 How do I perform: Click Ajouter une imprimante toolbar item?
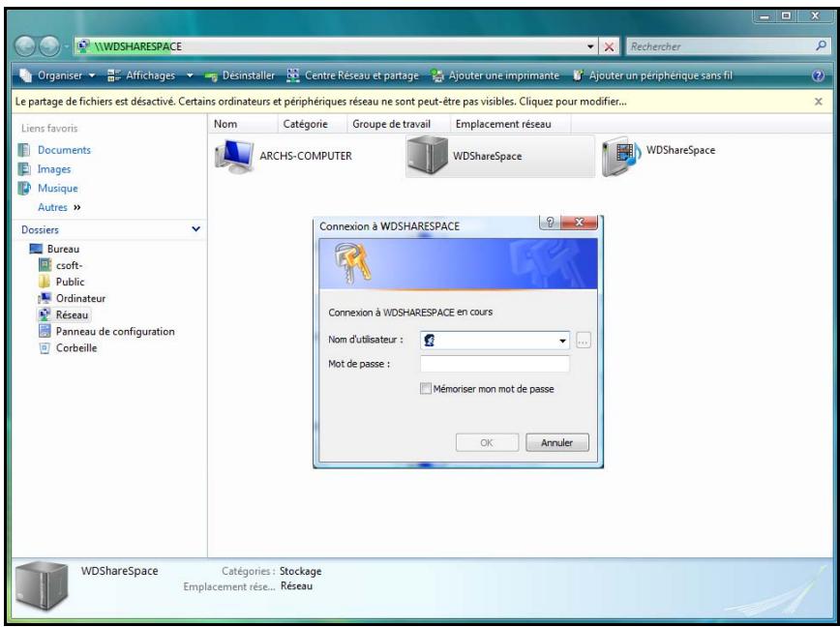point(495,75)
